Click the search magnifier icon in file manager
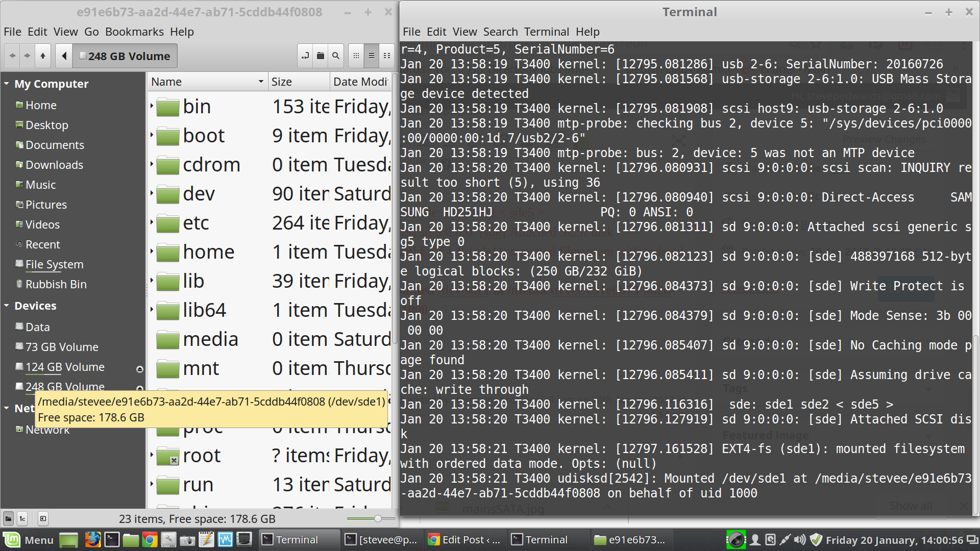The width and height of the screenshot is (980, 551). pyautogui.click(x=336, y=56)
